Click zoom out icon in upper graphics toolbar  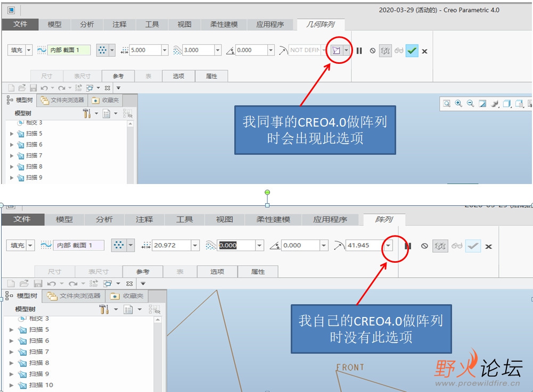[471, 104]
